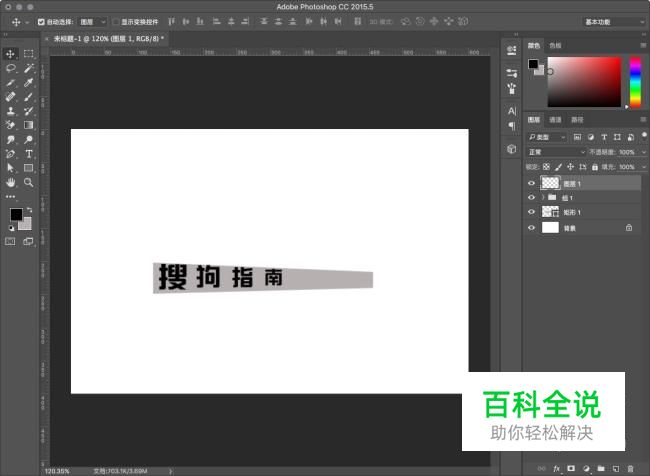Screen dimensions: 650x476
Task: Select the Smudge tool
Action: tap(10, 140)
